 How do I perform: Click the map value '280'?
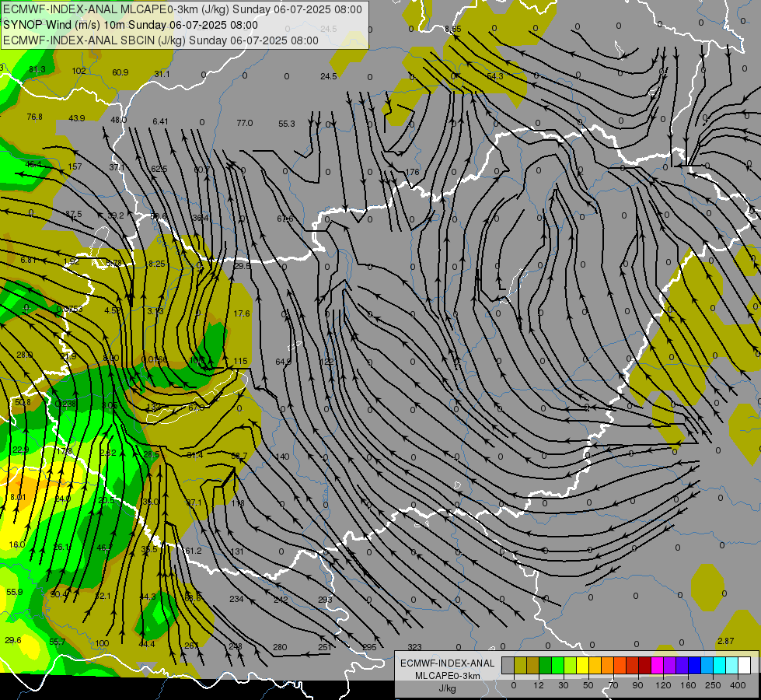pos(280,647)
